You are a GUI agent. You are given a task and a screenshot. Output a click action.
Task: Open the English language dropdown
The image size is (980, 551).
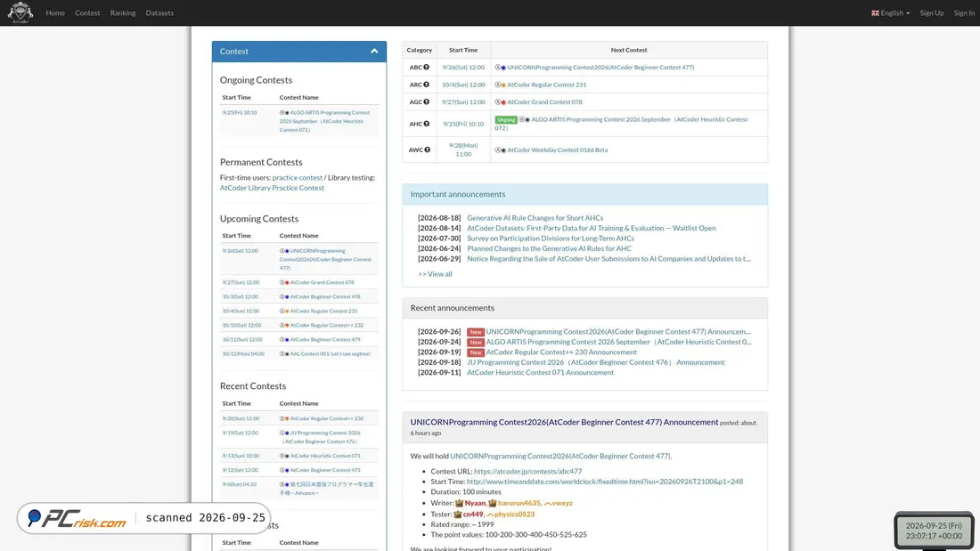tap(891, 12)
